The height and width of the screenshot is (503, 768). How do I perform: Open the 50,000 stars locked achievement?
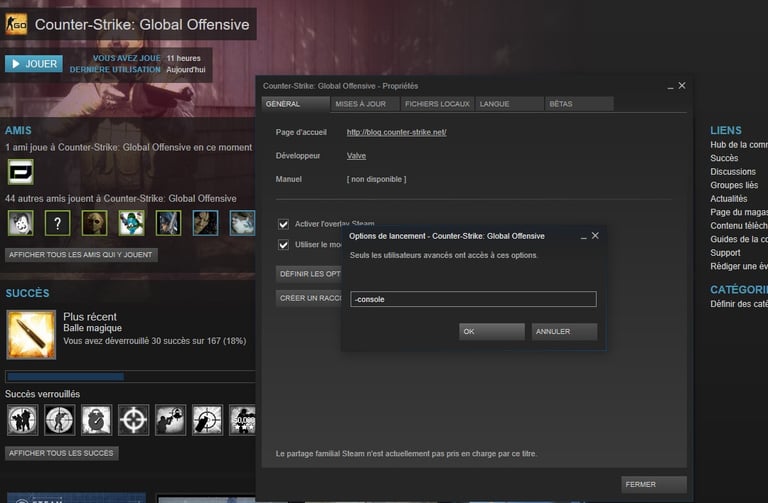(242, 420)
